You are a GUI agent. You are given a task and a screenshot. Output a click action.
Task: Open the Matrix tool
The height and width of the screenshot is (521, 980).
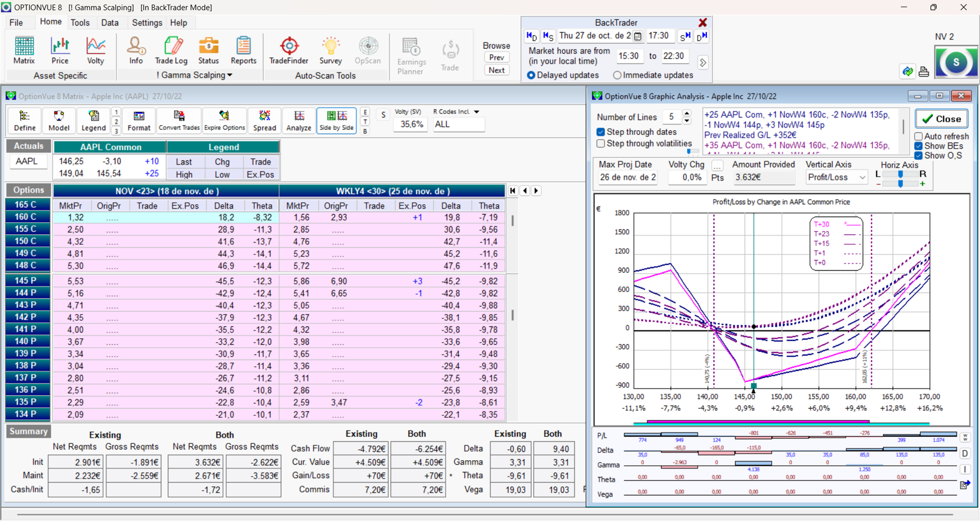pos(24,50)
